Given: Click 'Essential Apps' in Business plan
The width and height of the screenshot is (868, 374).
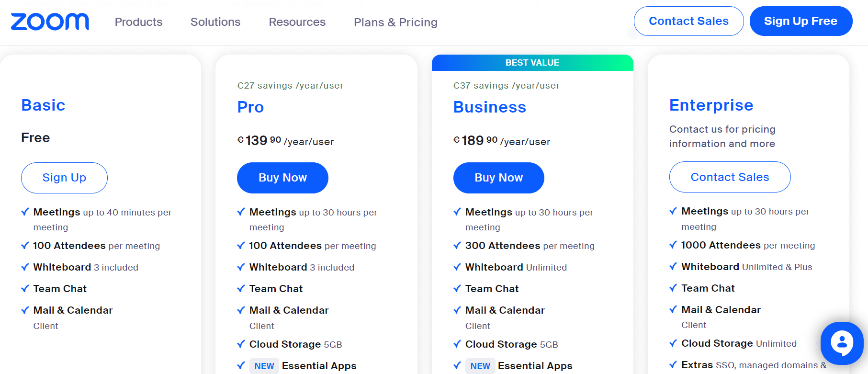Looking at the screenshot, I should (535, 366).
